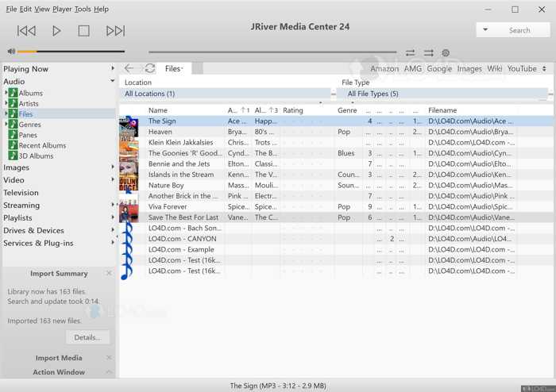Select the Viva Forever track row
This screenshot has width=556, height=392.
pos(336,207)
